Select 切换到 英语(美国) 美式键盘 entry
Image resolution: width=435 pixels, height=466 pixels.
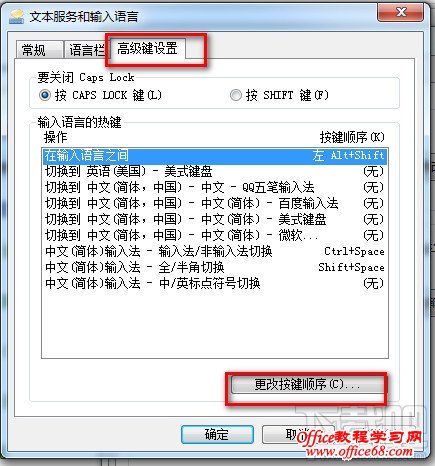[x=215, y=172]
